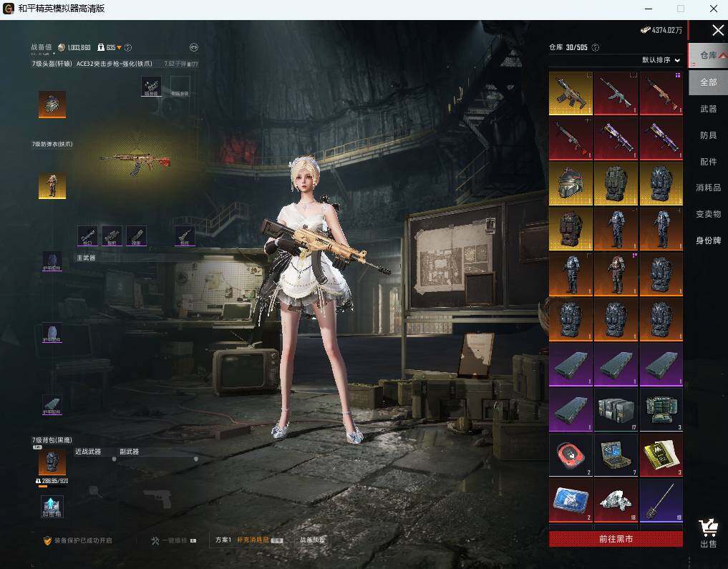Select the laptop toolbox item with count 7

[616, 454]
